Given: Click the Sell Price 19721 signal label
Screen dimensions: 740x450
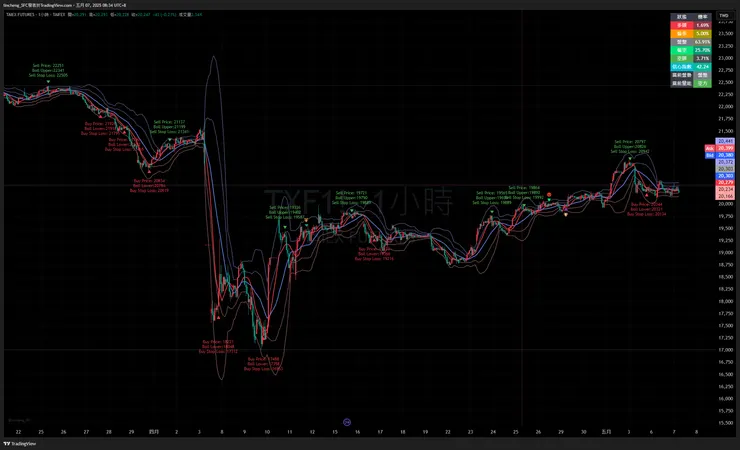Looking at the screenshot, I should [x=352, y=198].
